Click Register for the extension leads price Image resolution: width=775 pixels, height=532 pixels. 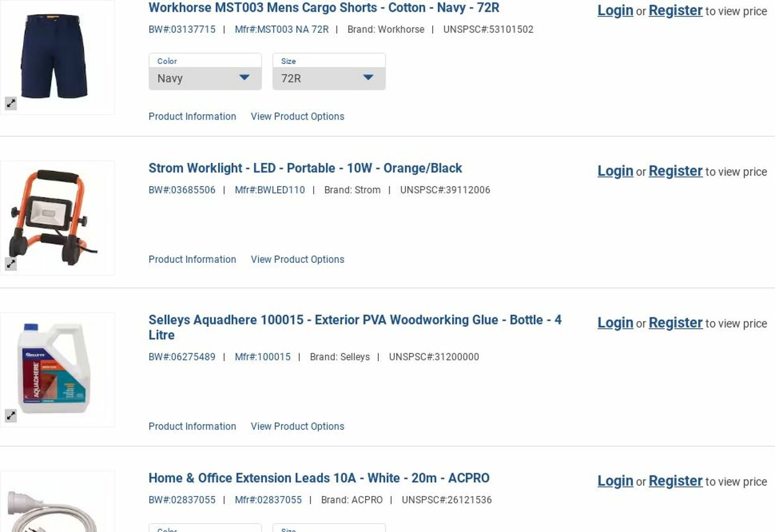point(675,481)
